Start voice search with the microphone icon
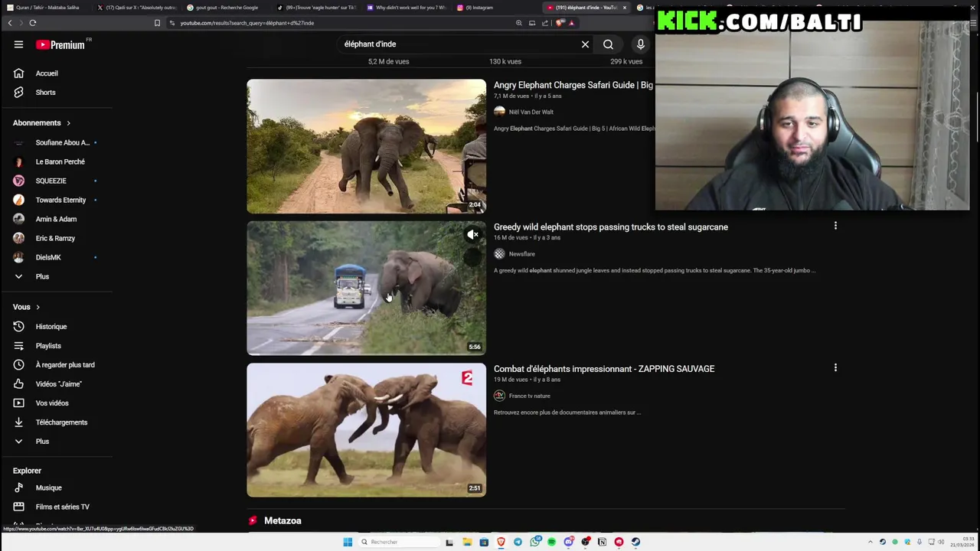 click(641, 44)
